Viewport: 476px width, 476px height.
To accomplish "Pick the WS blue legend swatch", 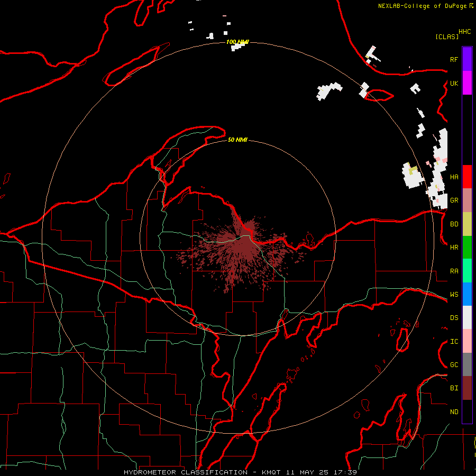I will (x=467, y=294).
